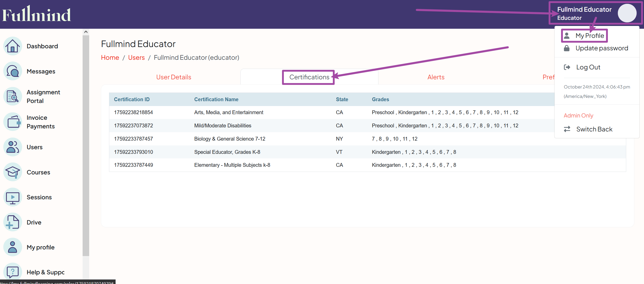Open Invoice Payments
The image size is (644, 284).
[40, 122]
